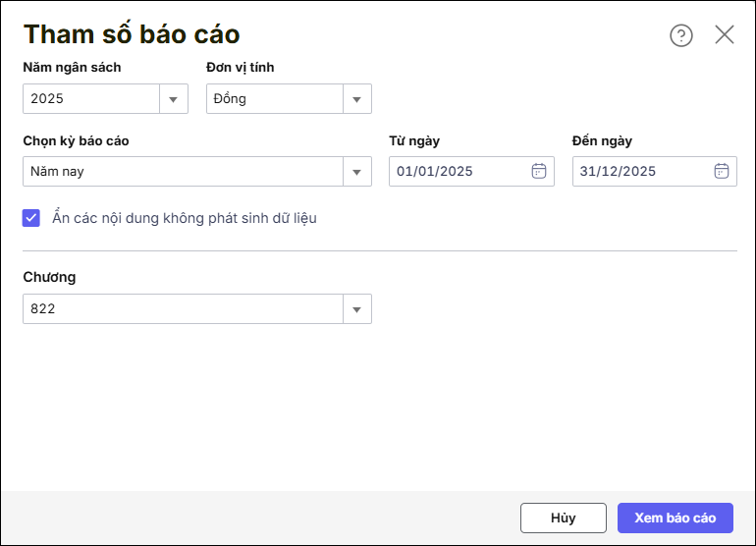
Task: Click the Xem báo cáo button
Action: coord(675,519)
